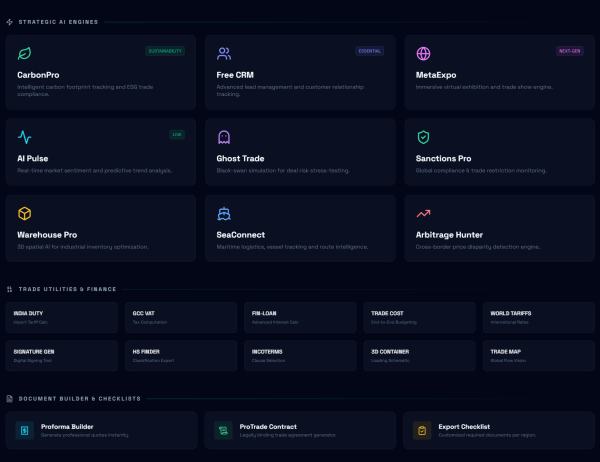Click the ProTrade Contract scroll icon
This screenshot has height=462, width=600.
pos(223,430)
